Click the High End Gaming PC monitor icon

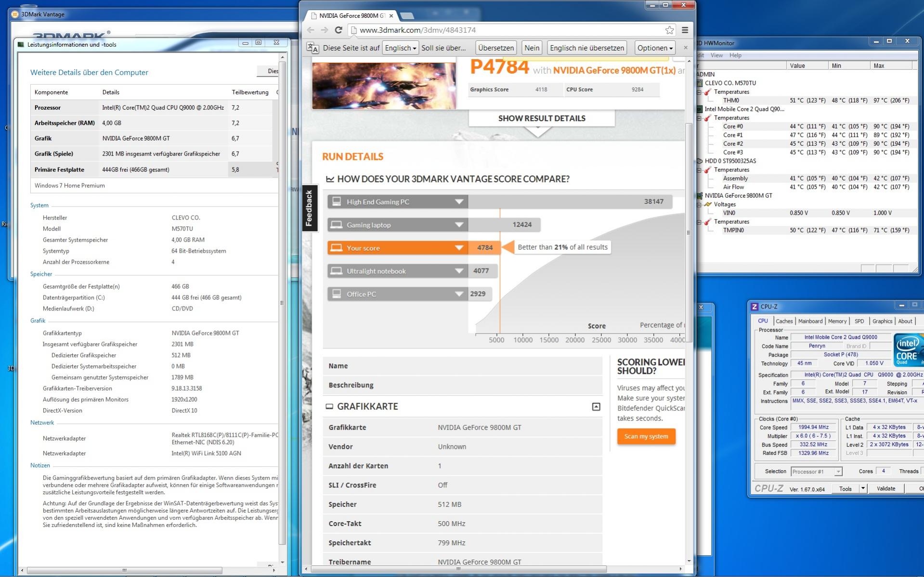point(337,202)
